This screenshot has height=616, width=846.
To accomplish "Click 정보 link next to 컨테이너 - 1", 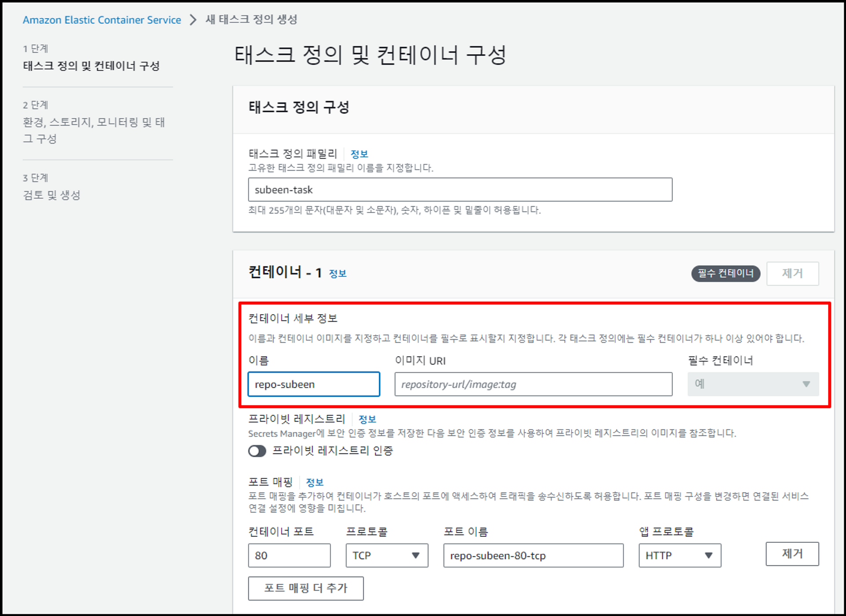I will coord(338,273).
